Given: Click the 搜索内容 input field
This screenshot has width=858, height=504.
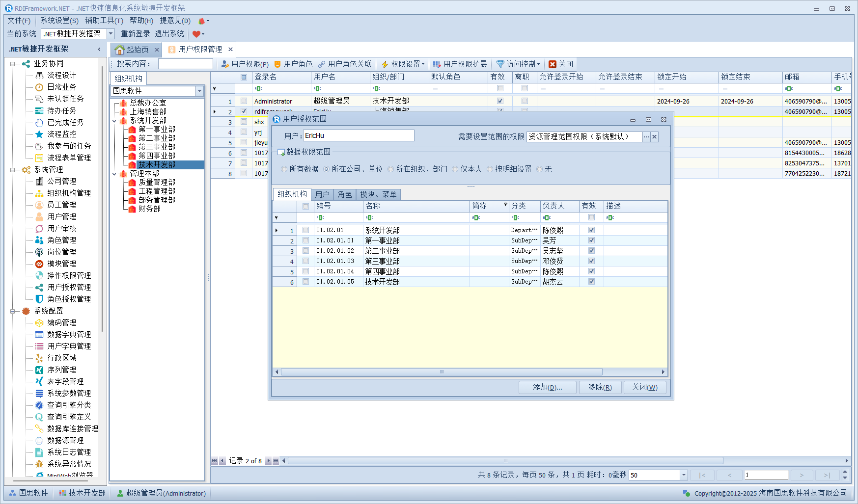Looking at the screenshot, I should pos(185,64).
